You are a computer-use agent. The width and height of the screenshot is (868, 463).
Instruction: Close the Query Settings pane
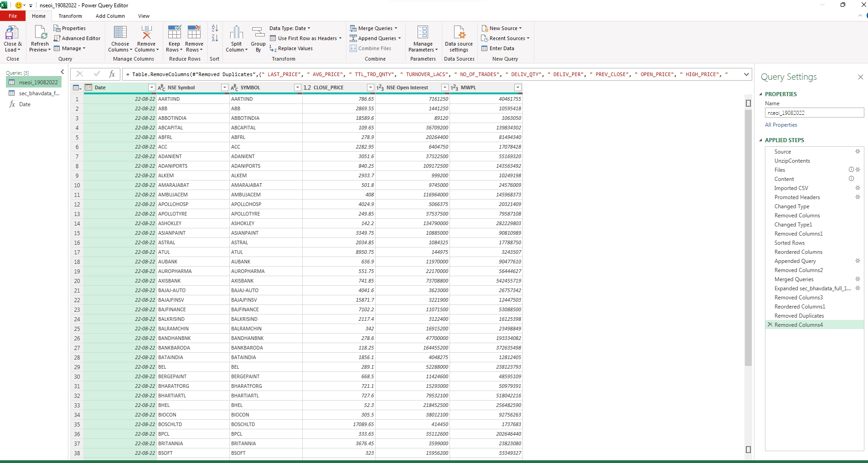[860, 77]
